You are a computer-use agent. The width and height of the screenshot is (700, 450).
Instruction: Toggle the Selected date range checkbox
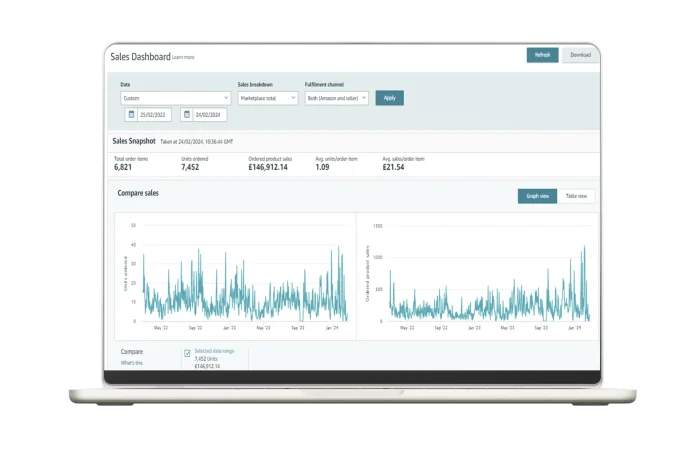187,353
